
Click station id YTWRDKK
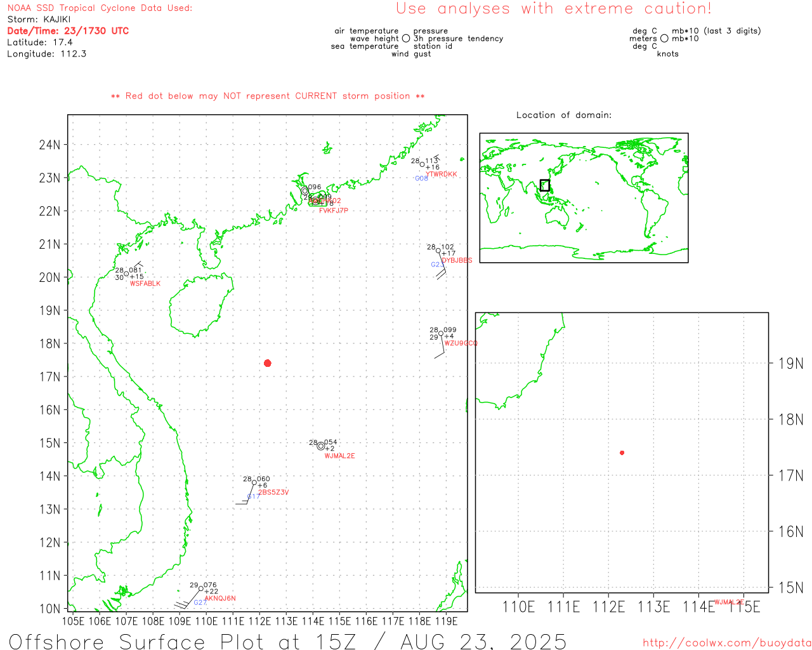442,175
